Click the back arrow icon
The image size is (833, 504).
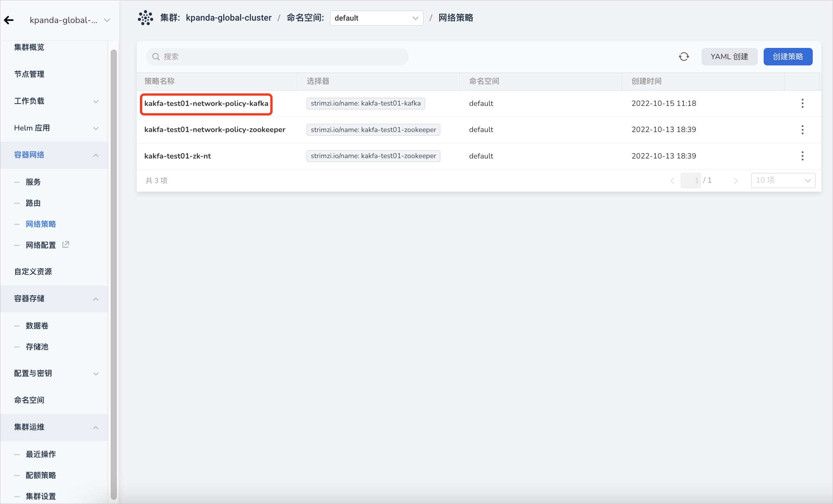9,20
